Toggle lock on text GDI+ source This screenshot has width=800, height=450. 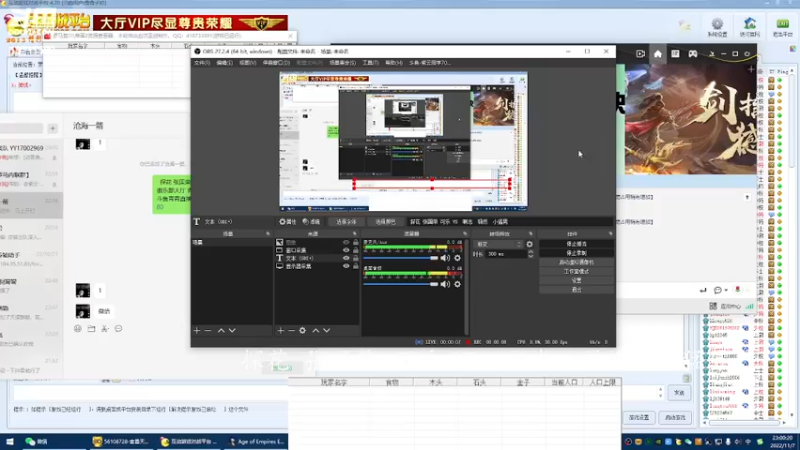(x=356, y=258)
